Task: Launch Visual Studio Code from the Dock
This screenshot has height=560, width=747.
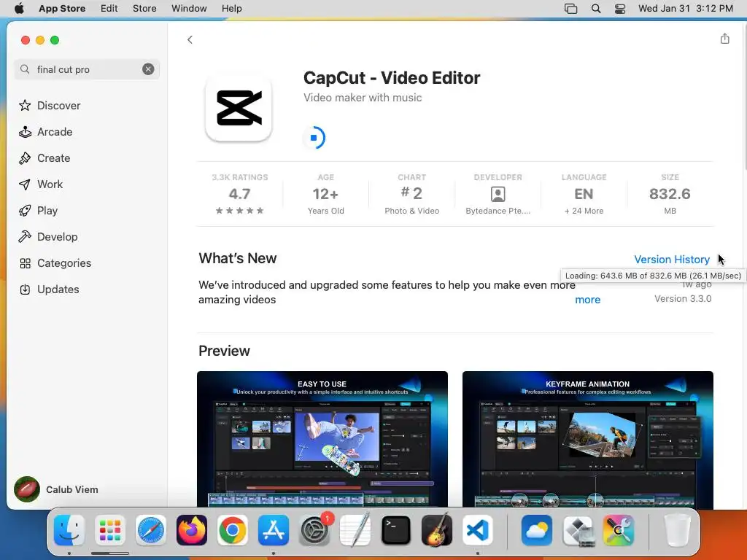Action: pyautogui.click(x=477, y=530)
